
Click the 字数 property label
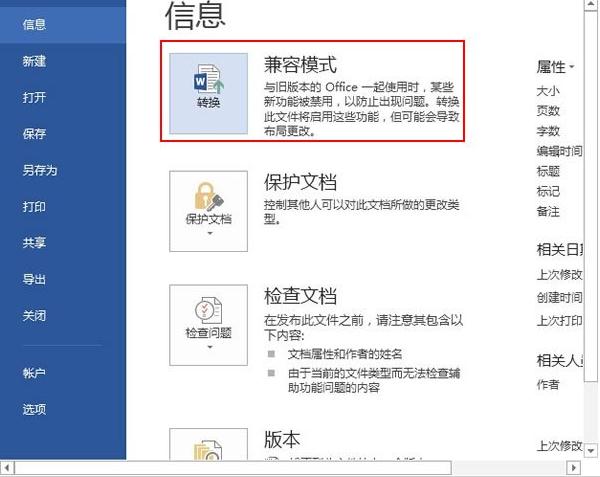548,131
